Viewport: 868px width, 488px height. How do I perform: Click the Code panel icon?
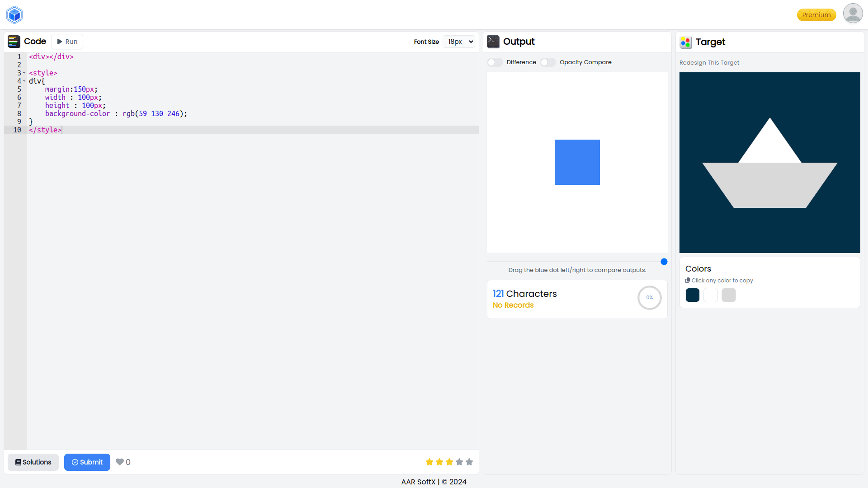pos(14,41)
